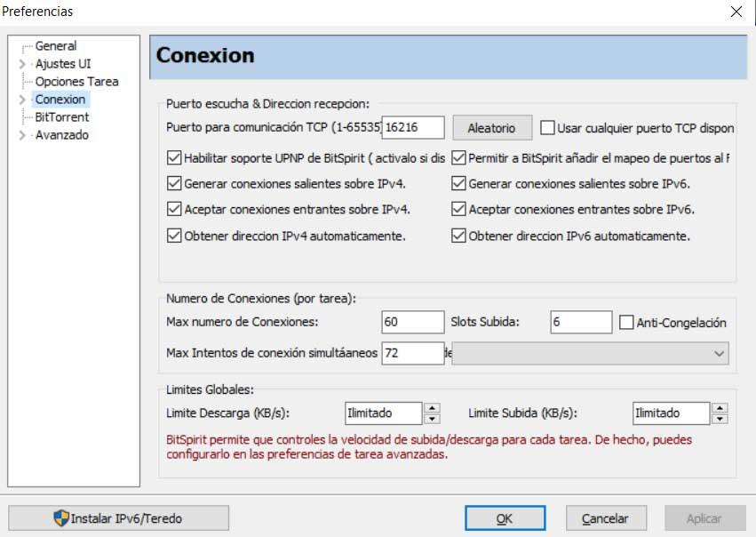Click Puerto escucha & Direccion recepcion label
Screen dimensions: 756x537
click(x=267, y=104)
